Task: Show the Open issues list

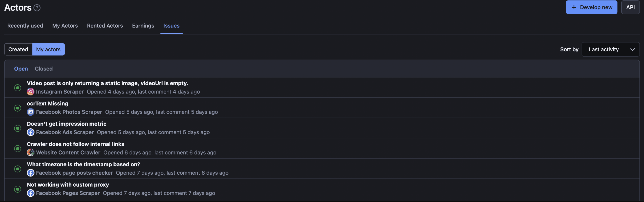Action: click(x=21, y=69)
